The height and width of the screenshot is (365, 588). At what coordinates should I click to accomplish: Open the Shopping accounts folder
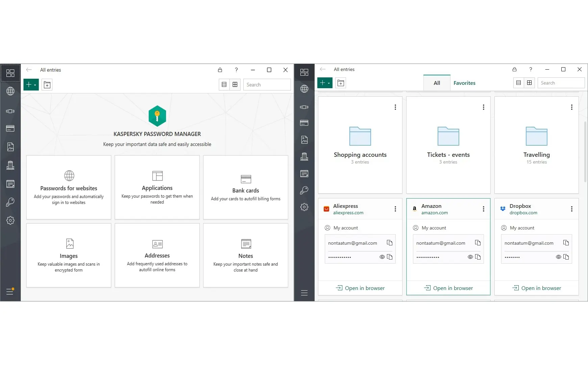coord(360,145)
